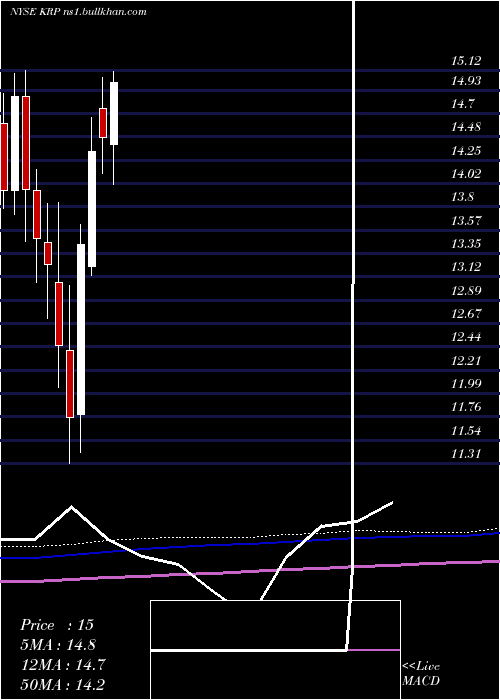Viewport: 500px width, 700px height.
Task: Click the 50MA : 14.2 readout
Action: 62,684
